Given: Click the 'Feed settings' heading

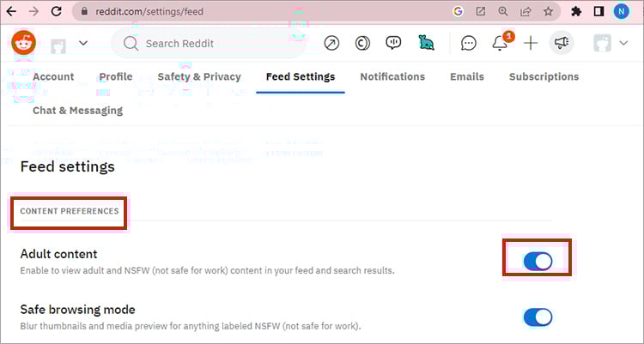Looking at the screenshot, I should [x=68, y=166].
